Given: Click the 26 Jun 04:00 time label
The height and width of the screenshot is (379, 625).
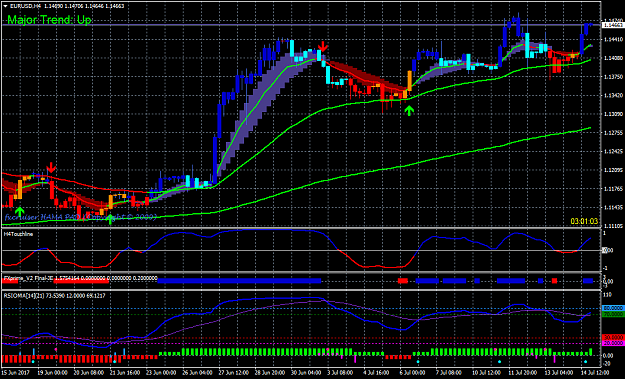Looking at the screenshot, I should click(198, 373).
